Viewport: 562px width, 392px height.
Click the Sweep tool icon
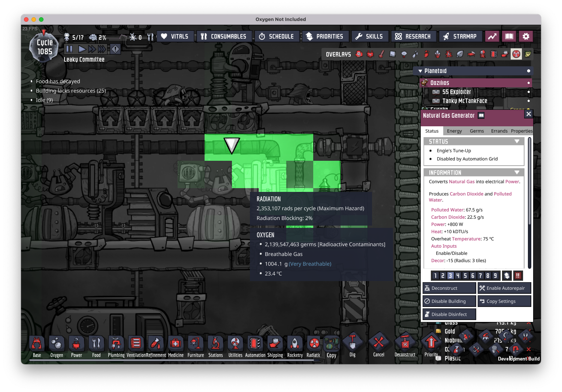(x=486, y=336)
